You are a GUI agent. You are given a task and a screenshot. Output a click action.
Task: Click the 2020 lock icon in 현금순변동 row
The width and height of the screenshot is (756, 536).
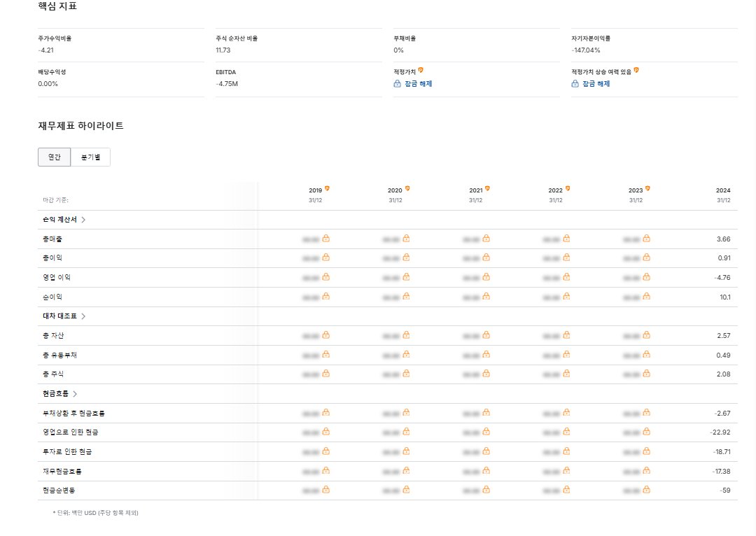406,489
